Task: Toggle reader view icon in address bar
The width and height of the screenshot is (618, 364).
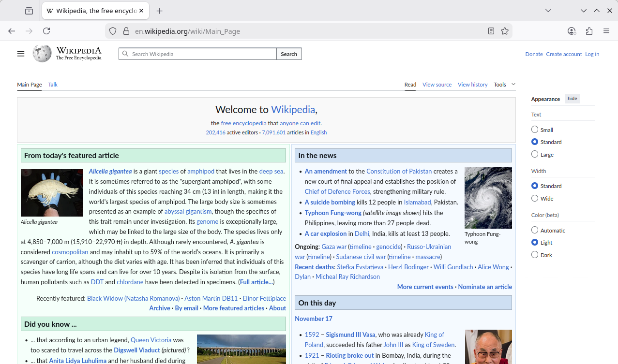Action: pos(491,31)
